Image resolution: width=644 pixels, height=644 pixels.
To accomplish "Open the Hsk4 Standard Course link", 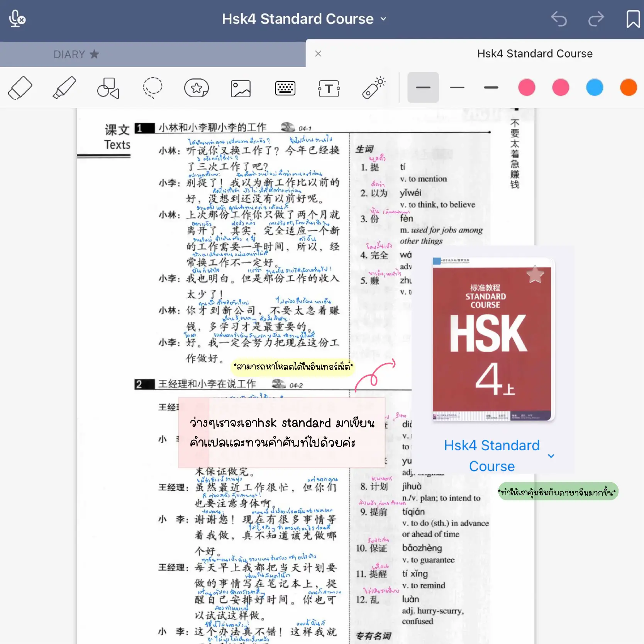I will (492, 456).
